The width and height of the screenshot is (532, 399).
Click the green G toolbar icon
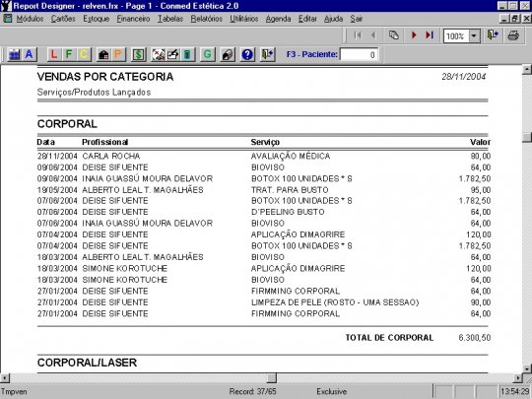[208, 54]
